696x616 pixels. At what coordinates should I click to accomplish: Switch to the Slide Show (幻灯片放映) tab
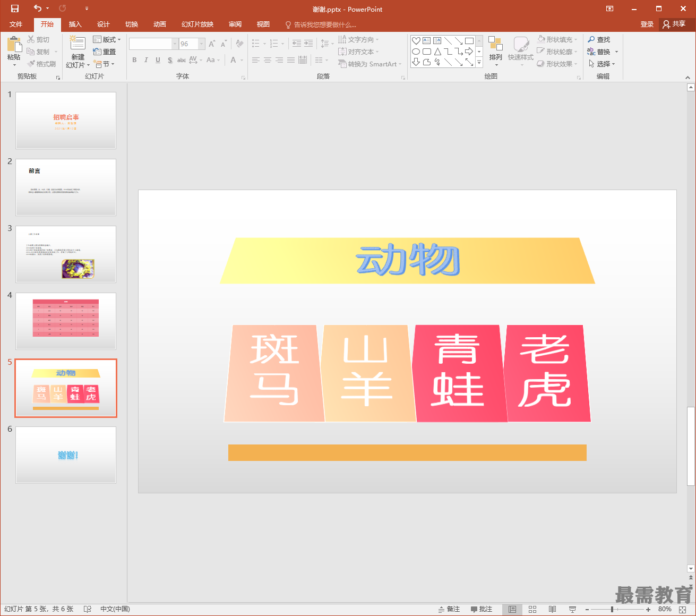pos(197,24)
